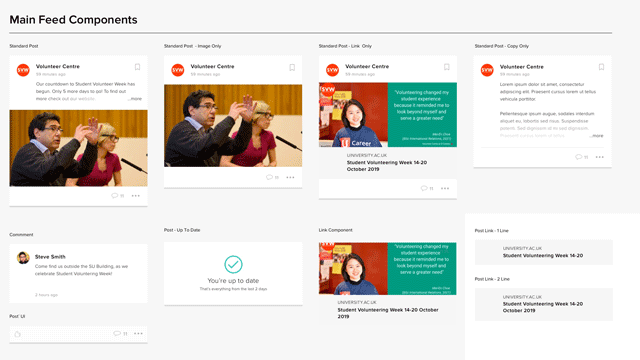Image resolution: width=640 pixels, height=360 pixels.
Task: Open Volunteer Centre name on Image Only post
Action: coord(213,66)
